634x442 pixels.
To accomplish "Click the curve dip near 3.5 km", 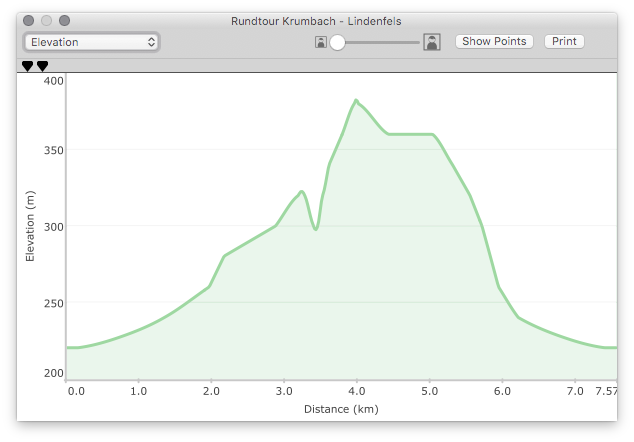I will coord(316,229).
